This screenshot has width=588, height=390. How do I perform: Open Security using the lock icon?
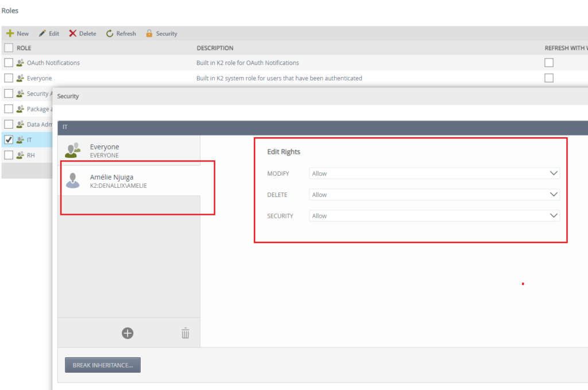point(149,33)
